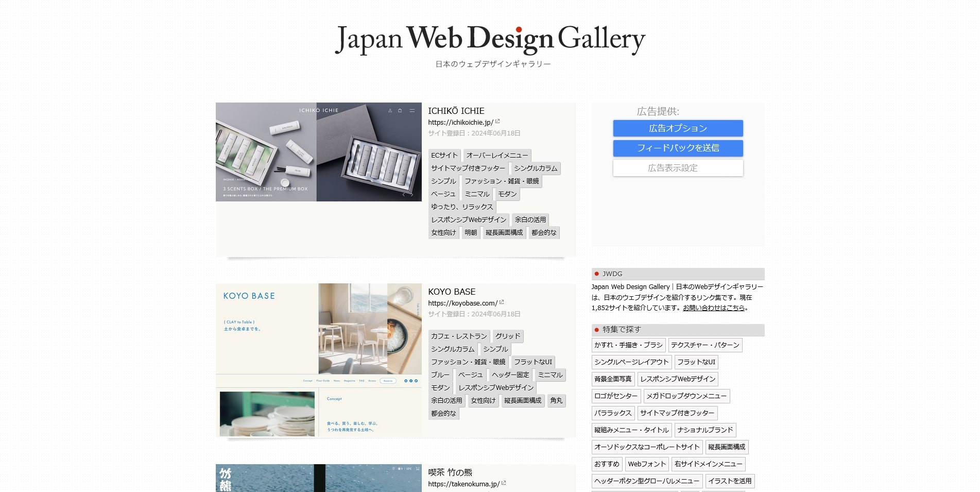Image resolution: width=980 pixels, height=492 pixels.
Task: Visit the https://takenokuma.jp/ URL
Action: click(x=463, y=484)
